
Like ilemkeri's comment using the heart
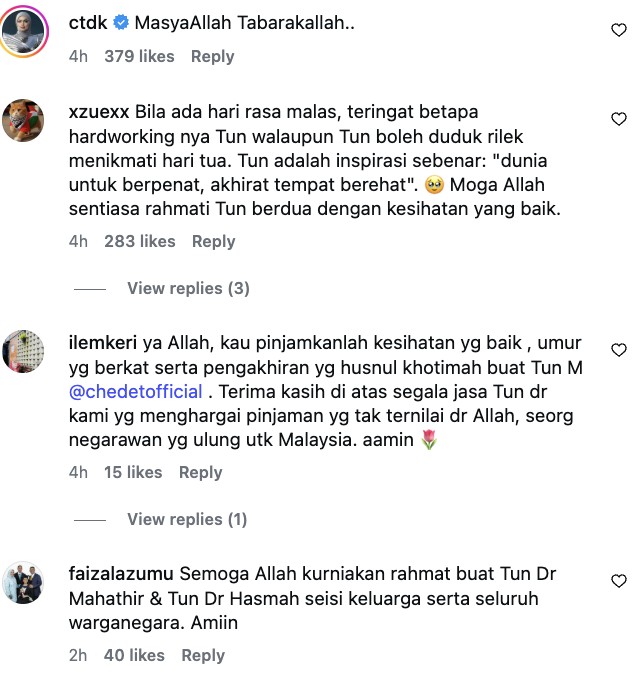tap(619, 350)
